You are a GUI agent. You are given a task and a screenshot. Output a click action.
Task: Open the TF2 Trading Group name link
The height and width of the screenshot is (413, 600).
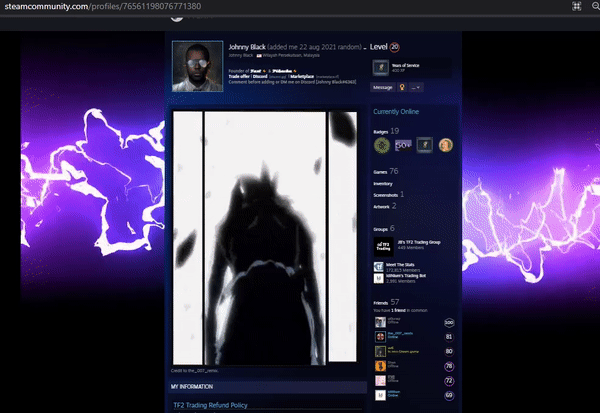(x=419, y=242)
